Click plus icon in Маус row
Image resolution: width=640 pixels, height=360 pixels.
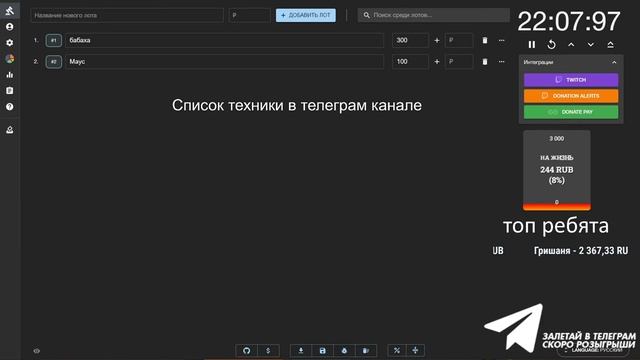click(437, 62)
